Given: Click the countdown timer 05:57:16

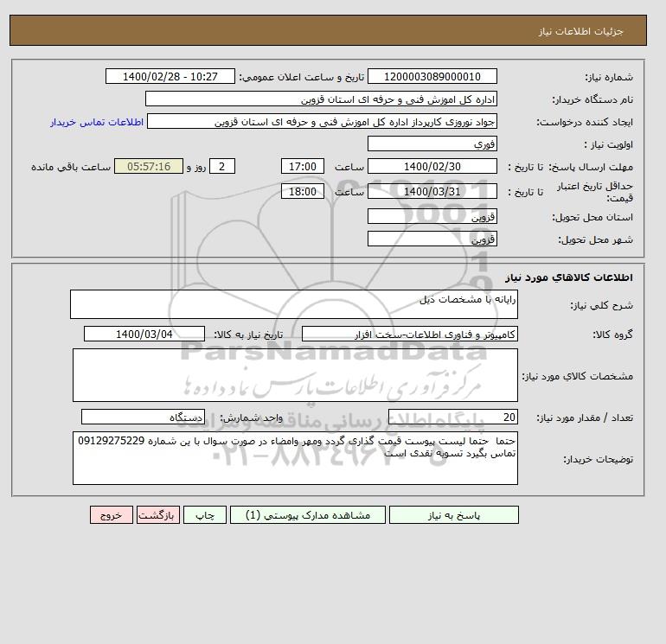Looking at the screenshot, I should pos(149,167).
